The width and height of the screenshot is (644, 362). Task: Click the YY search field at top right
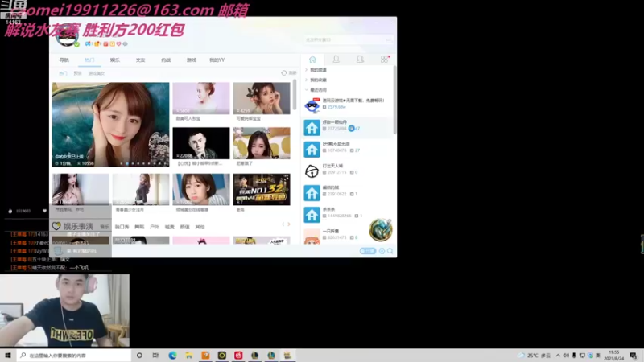[x=348, y=39]
